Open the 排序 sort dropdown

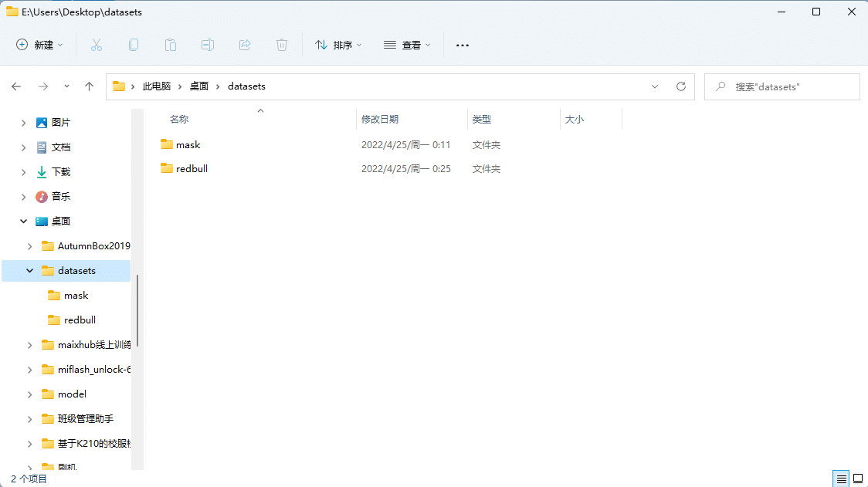337,45
